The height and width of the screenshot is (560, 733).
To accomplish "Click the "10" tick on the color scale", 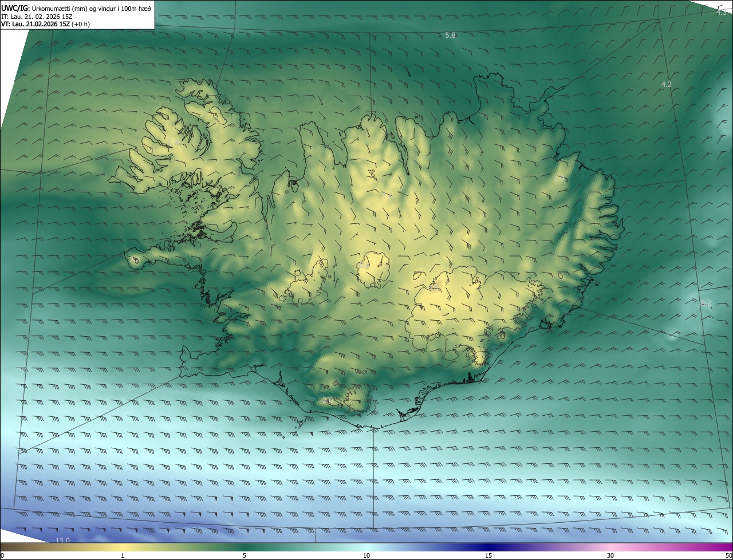I will coord(366,555).
